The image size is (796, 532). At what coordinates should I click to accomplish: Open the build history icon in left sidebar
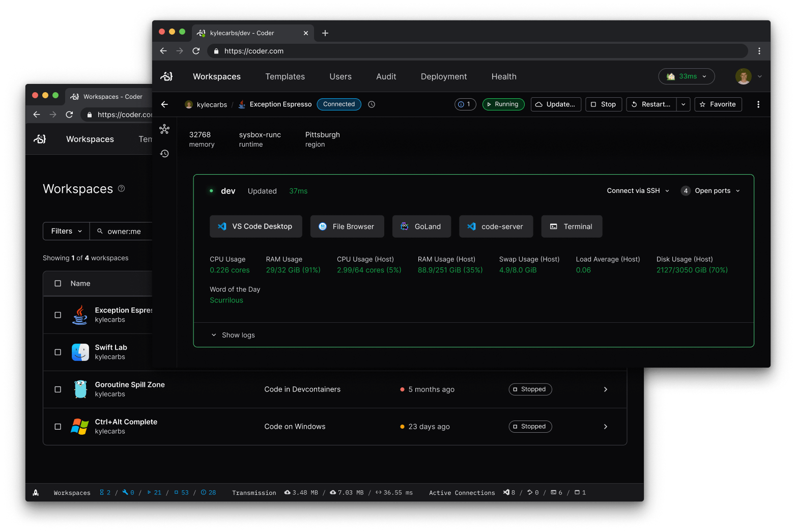(164, 154)
